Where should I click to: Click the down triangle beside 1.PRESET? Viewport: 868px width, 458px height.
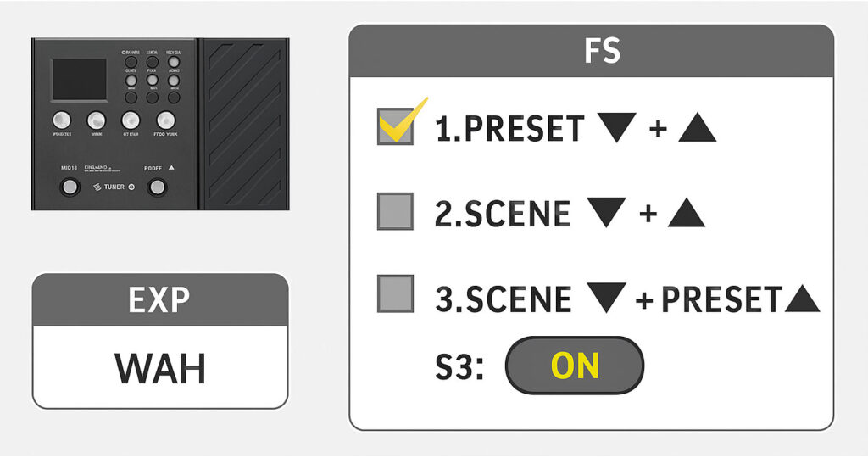point(617,128)
